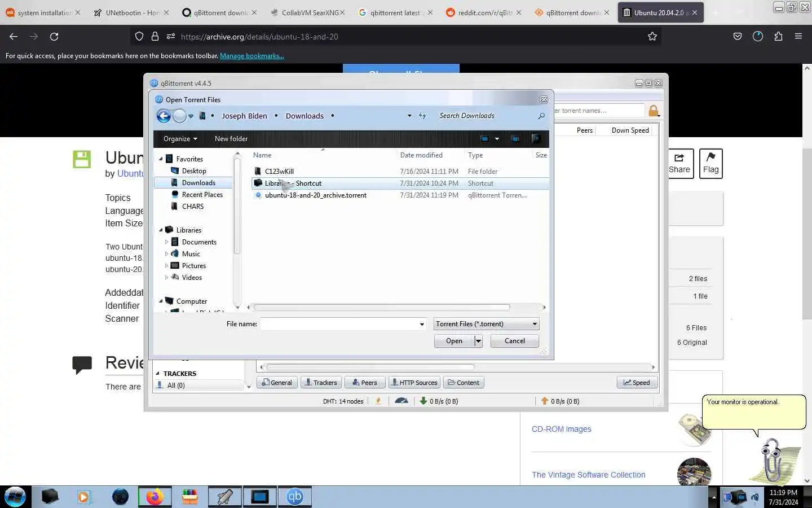Viewport: 812px width, 508px height.
Task: Select Desktop under Favorites
Action: (x=194, y=171)
